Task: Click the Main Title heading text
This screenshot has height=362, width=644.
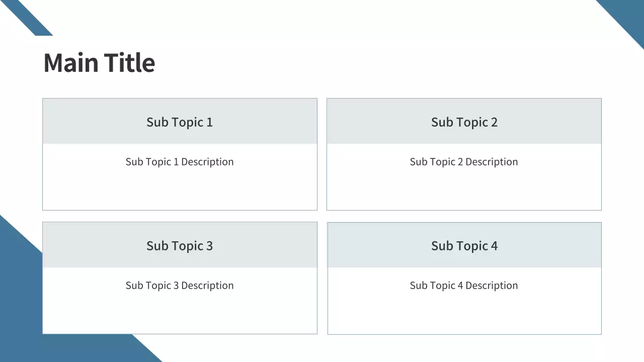Action: coord(99,63)
